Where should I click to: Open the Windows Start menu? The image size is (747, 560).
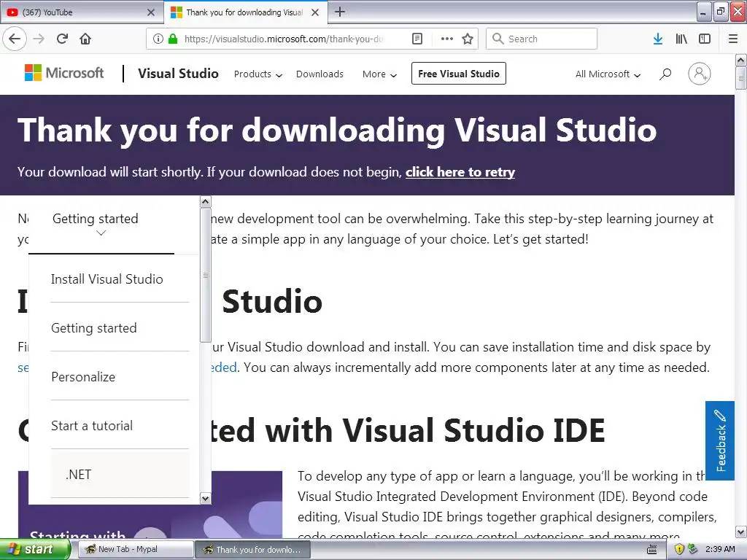click(34, 549)
